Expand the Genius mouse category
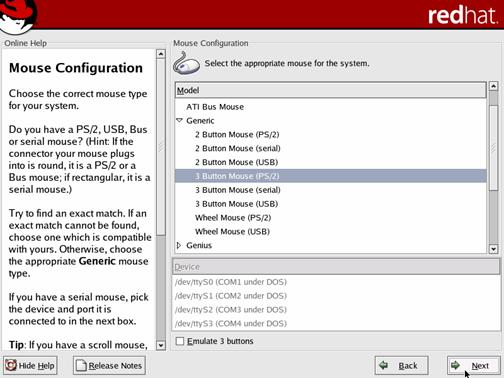Screen dimensions: 504x378 pyautogui.click(x=179, y=245)
